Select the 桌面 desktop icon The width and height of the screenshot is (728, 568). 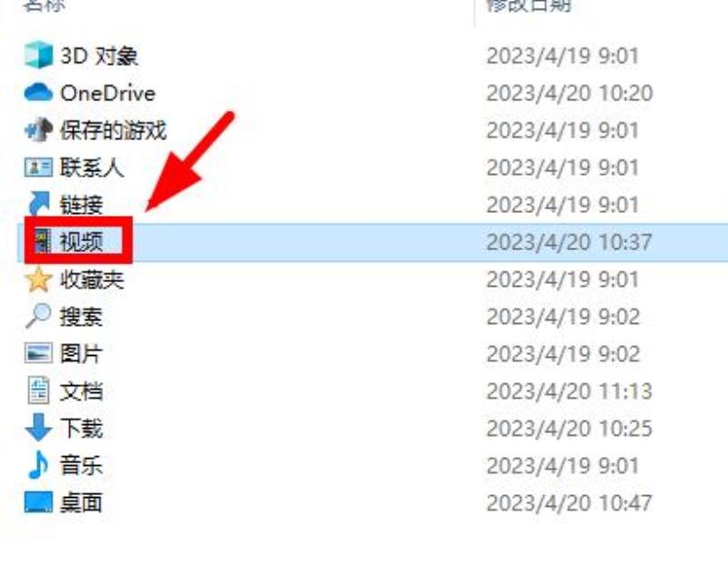click(38, 502)
